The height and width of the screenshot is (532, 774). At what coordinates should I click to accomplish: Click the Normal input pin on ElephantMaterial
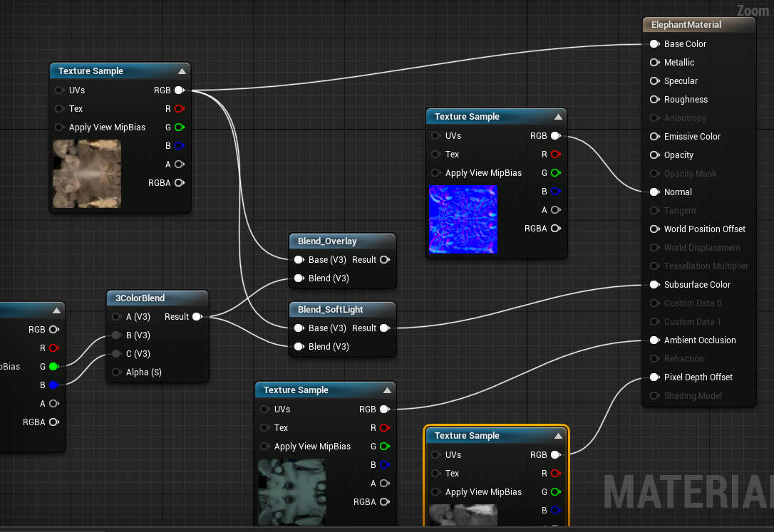pos(654,192)
